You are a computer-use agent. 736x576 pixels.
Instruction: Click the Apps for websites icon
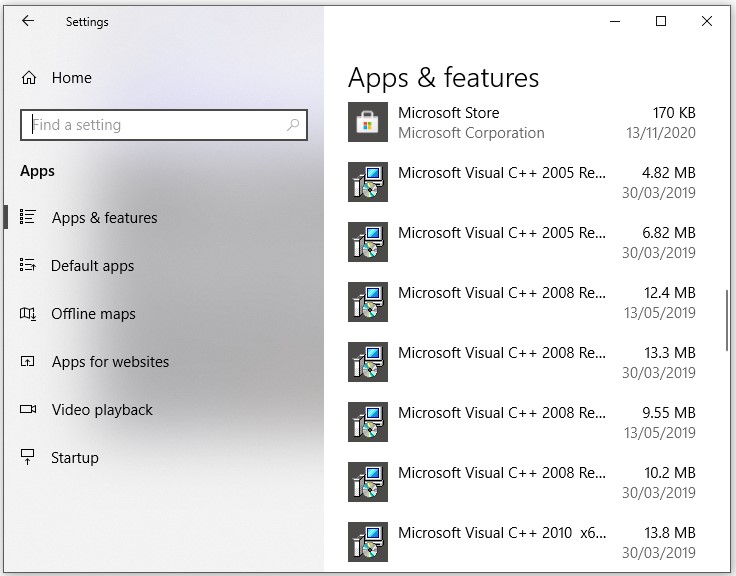coord(28,361)
